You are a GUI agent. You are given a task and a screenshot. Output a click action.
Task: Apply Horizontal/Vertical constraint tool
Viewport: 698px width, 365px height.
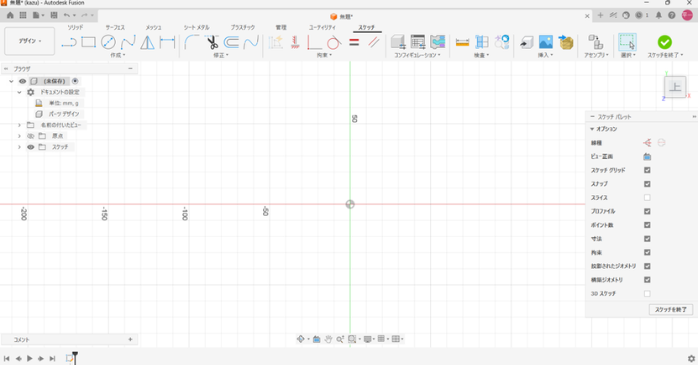click(314, 43)
